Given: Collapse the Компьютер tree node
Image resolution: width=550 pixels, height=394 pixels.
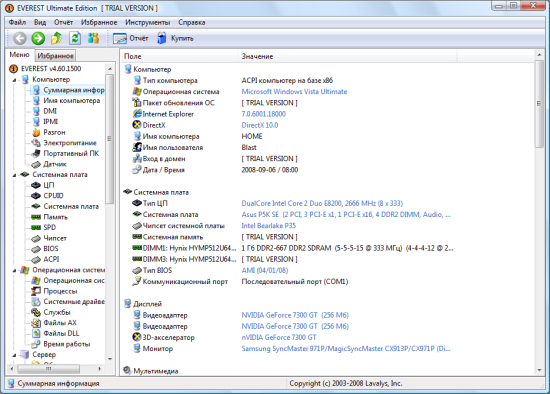Looking at the screenshot, I should click(14, 80).
